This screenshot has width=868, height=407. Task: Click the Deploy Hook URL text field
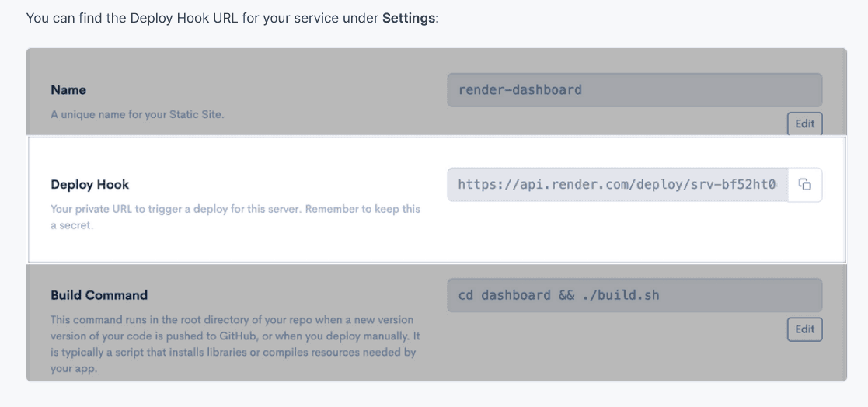coord(617,185)
